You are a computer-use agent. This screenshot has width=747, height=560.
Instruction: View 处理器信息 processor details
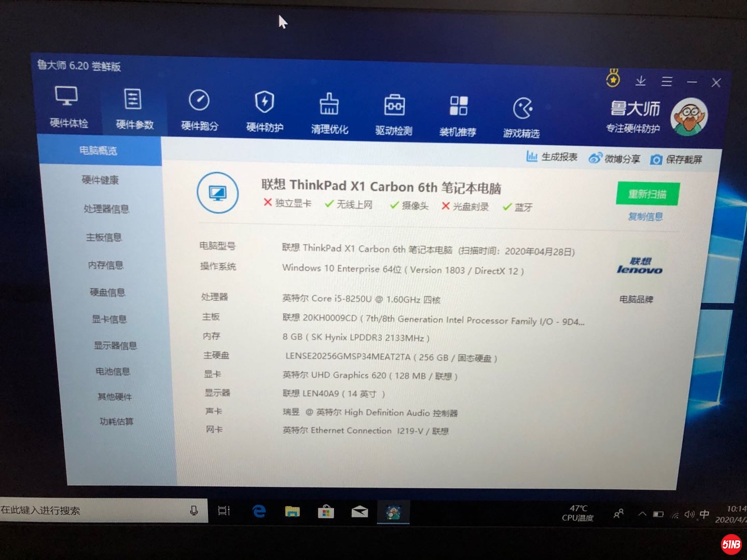tap(107, 209)
